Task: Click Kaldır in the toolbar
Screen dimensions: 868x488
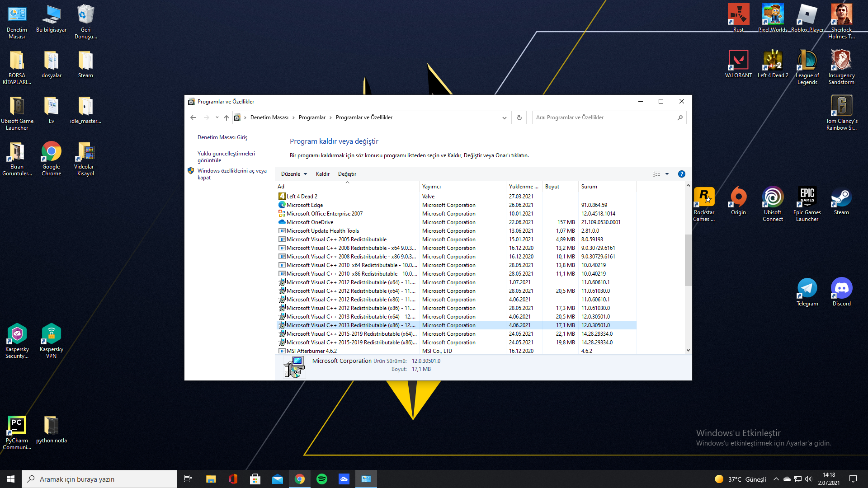Action: (x=322, y=174)
